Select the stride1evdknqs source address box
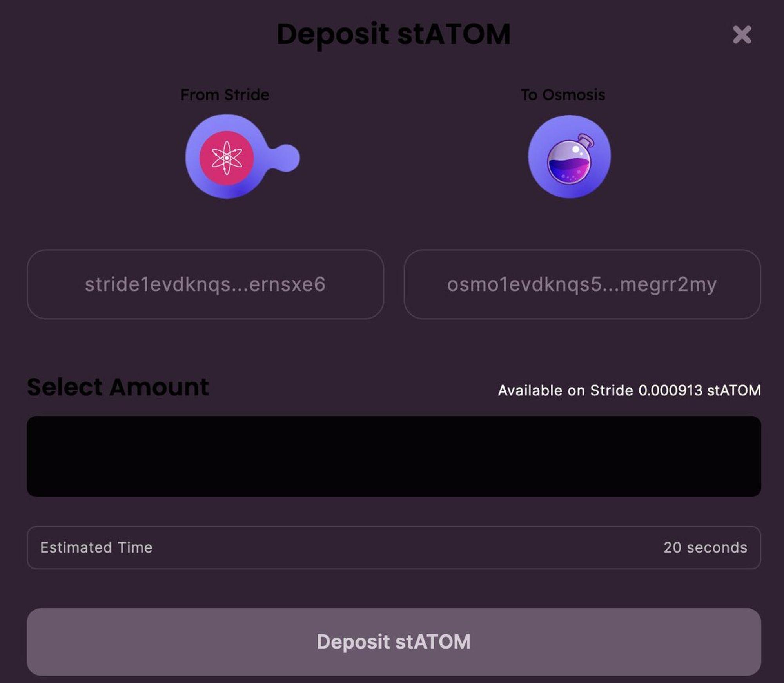Screen dimensions: 784x683 pyautogui.click(x=205, y=284)
